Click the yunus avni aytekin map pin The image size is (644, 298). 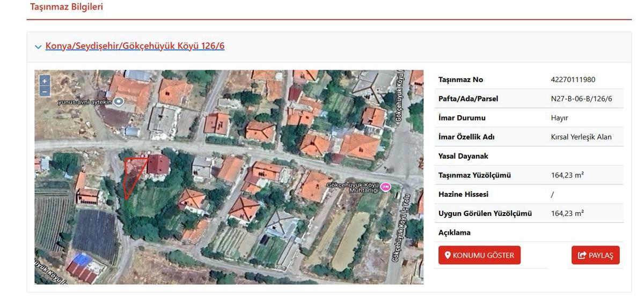click(x=119, y=101)
